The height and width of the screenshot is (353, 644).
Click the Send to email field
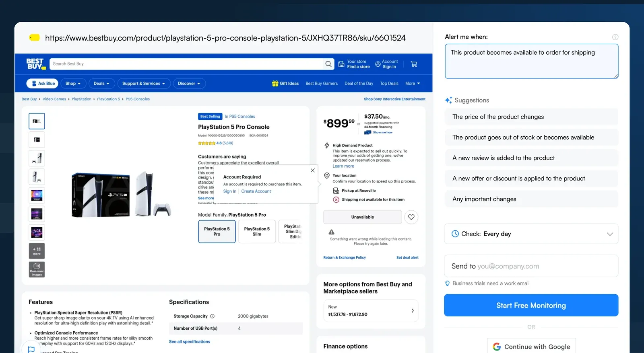coord(531,266)
